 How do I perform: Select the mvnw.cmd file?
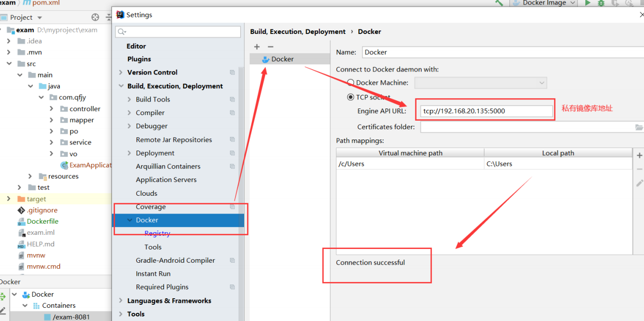click(x=39, y=266)
